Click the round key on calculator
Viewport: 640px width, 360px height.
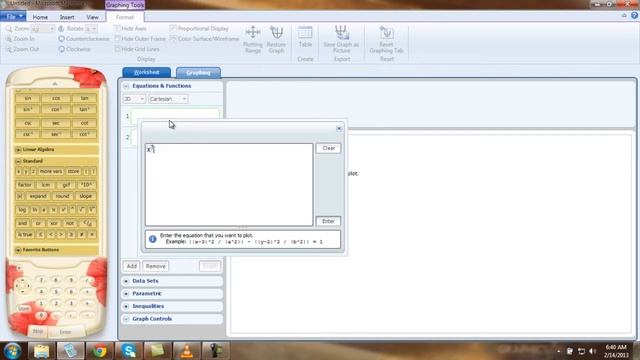coord(62,196)
